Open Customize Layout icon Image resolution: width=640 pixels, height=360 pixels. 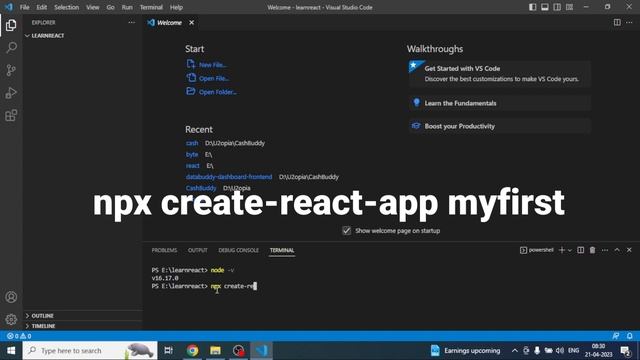coord(569,7)
